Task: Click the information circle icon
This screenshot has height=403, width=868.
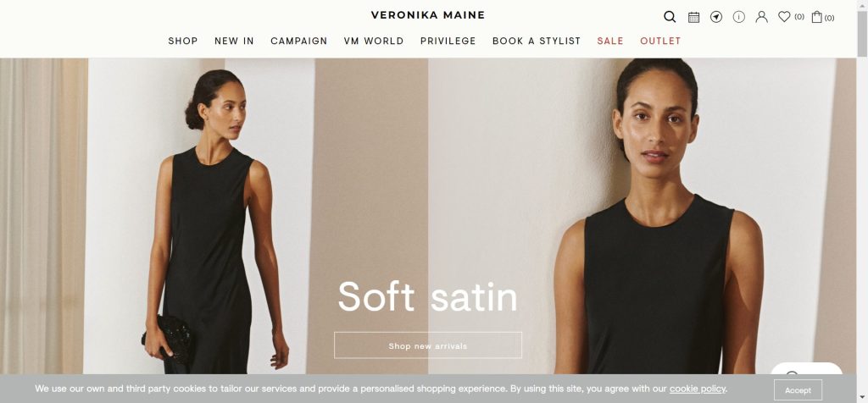Action: (739, 17)
